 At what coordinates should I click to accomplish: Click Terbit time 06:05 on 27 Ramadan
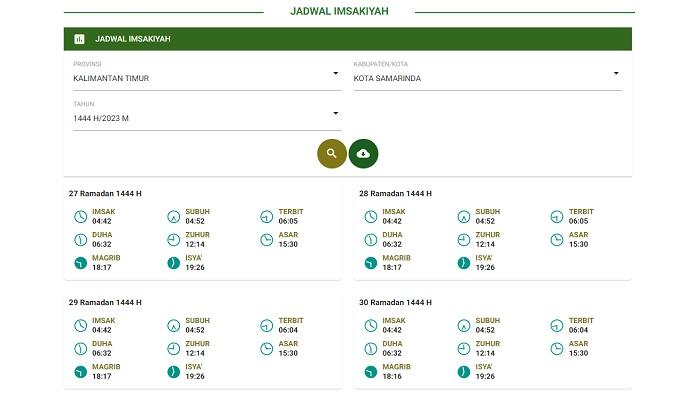(288, 221)
